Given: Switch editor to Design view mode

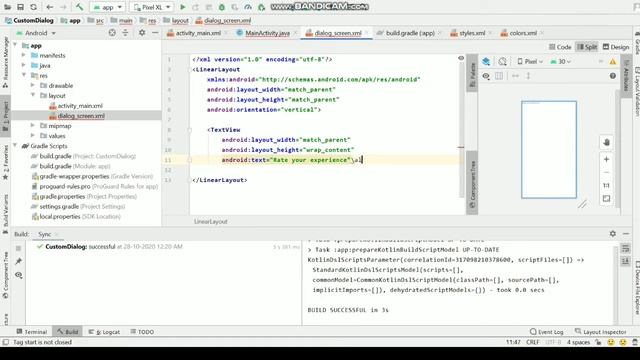Looking at the screenshot, I should [616, 47].
